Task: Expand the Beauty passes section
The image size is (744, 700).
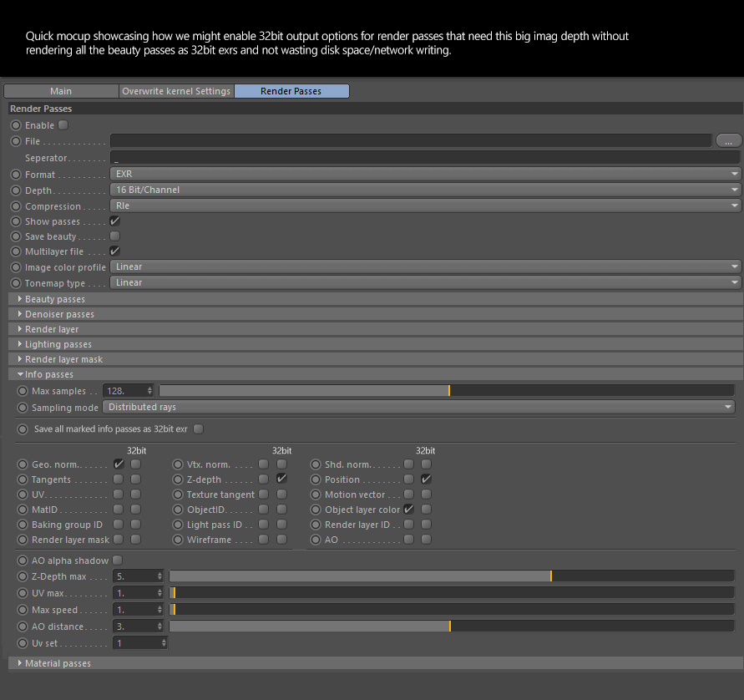Action: [376, 299]
